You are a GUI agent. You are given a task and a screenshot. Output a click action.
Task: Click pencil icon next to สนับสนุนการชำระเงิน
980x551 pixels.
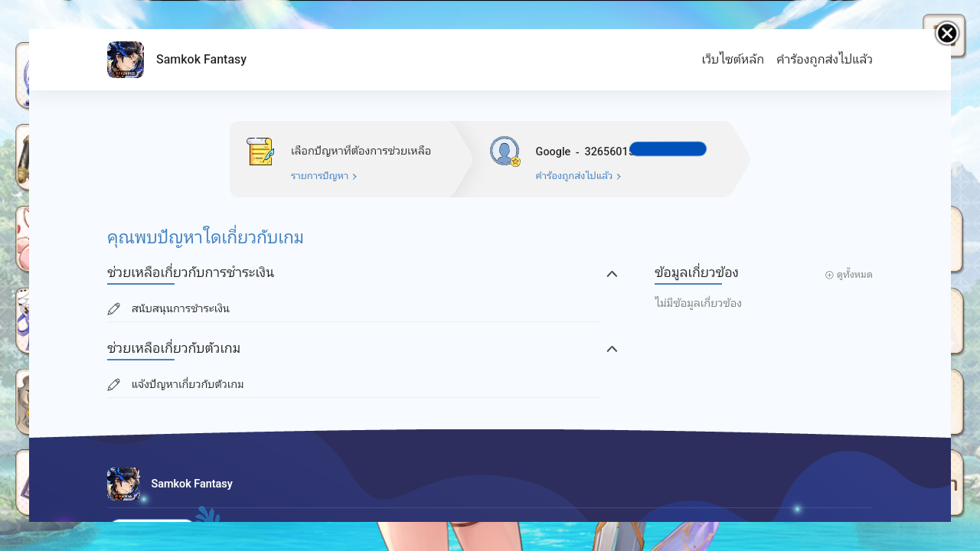[114, 309]
